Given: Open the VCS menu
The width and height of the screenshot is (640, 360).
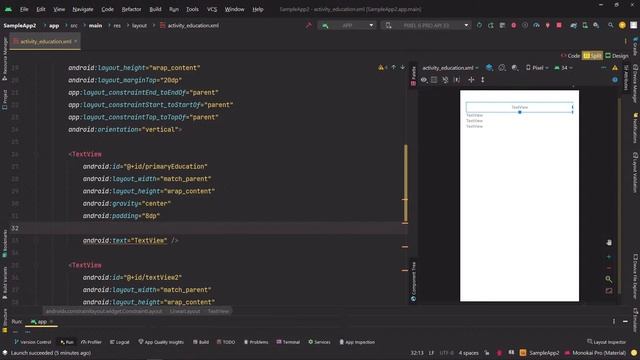Looking at the screenshot, I should (212, 9).
